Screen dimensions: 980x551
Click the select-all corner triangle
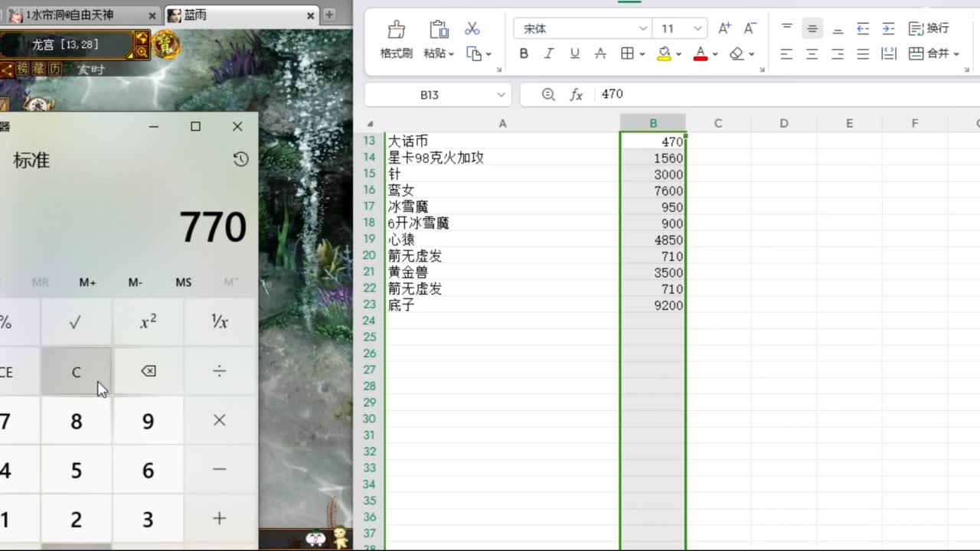pos(371,123)
